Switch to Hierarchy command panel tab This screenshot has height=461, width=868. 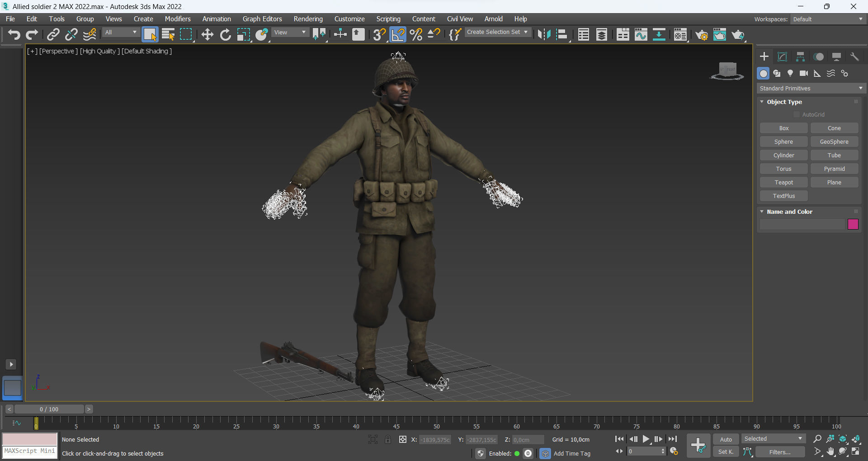pyautogui.click(x=800, y=56)
